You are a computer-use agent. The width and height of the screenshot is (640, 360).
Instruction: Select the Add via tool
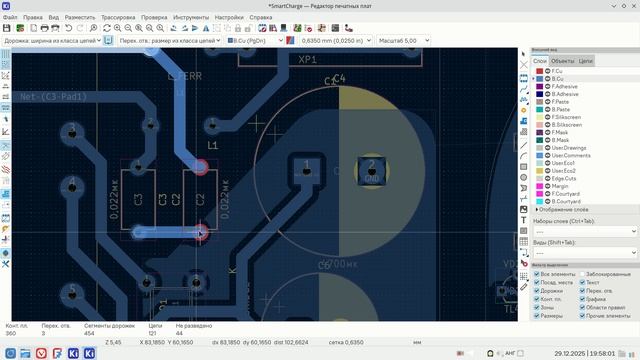tap(524, 110)
